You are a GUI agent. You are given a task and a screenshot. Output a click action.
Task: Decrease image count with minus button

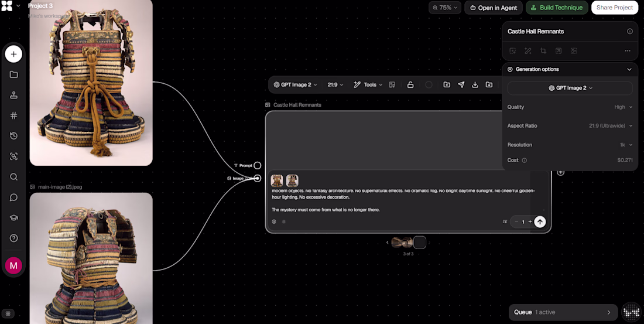coord(516,221)
